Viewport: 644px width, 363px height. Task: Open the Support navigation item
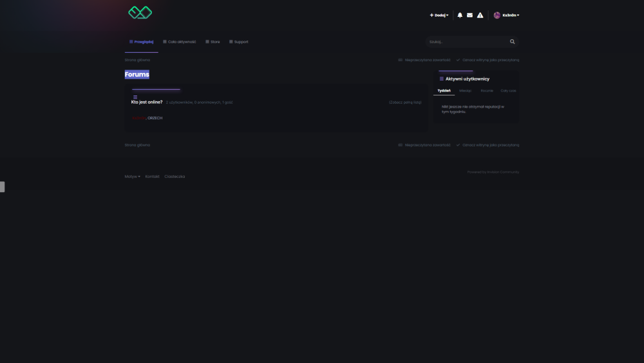pyautogui.click(x=239, y=41)
